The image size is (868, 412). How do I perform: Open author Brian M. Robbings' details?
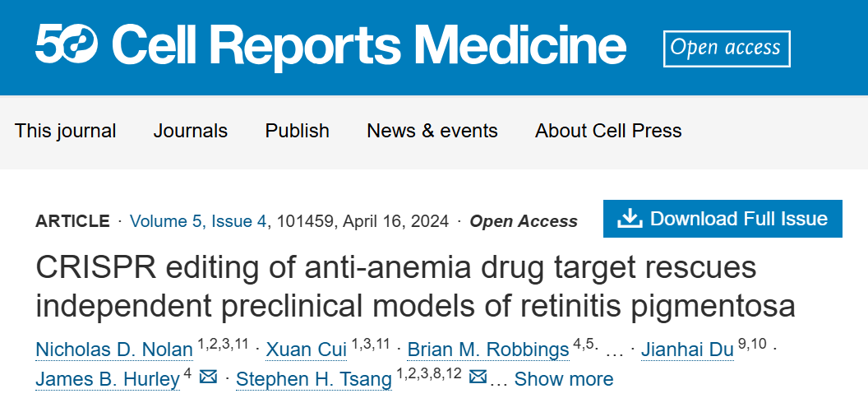[x=488, y=350]
